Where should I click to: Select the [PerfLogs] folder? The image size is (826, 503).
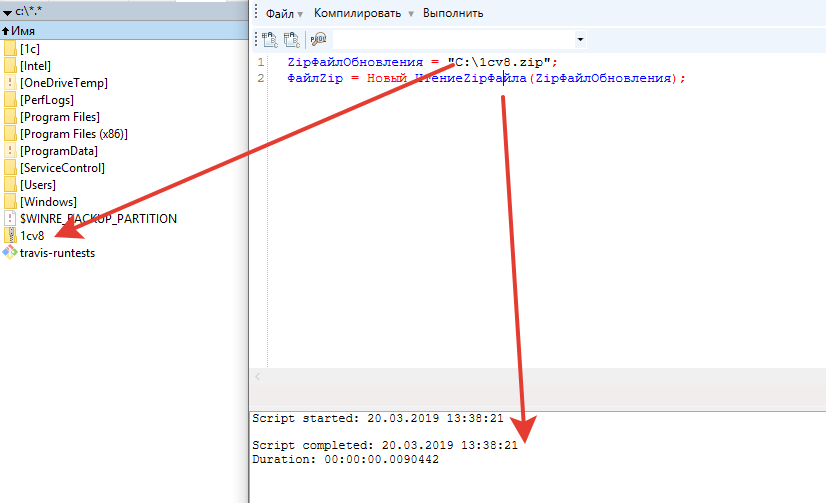pyautogui.click(x=47, y=100)
